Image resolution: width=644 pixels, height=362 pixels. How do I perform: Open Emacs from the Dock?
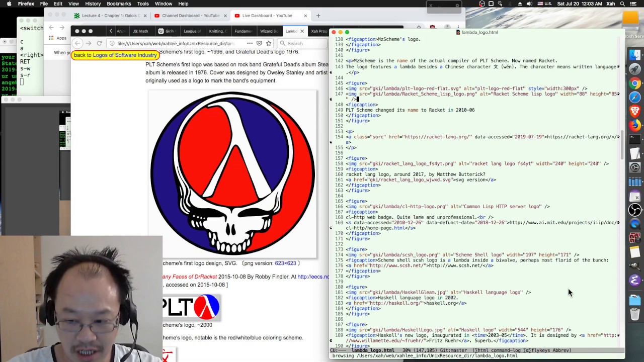point(635,280)
